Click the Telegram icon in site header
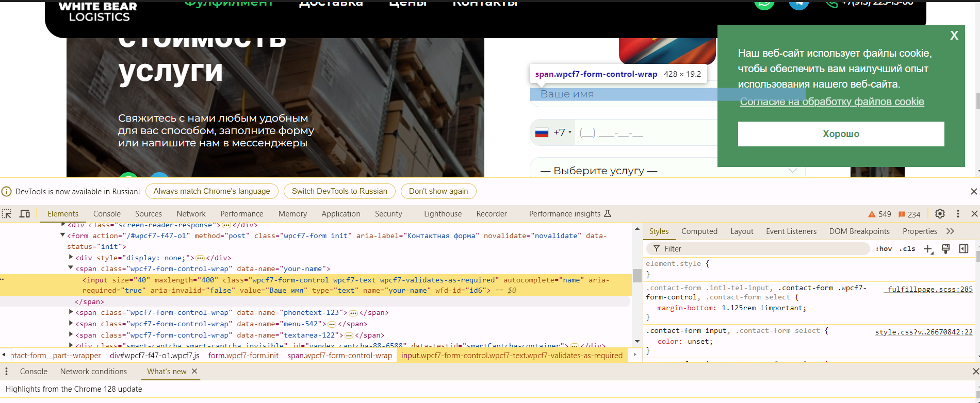Screen dimensions: 980x403 [x=798, y=3]
